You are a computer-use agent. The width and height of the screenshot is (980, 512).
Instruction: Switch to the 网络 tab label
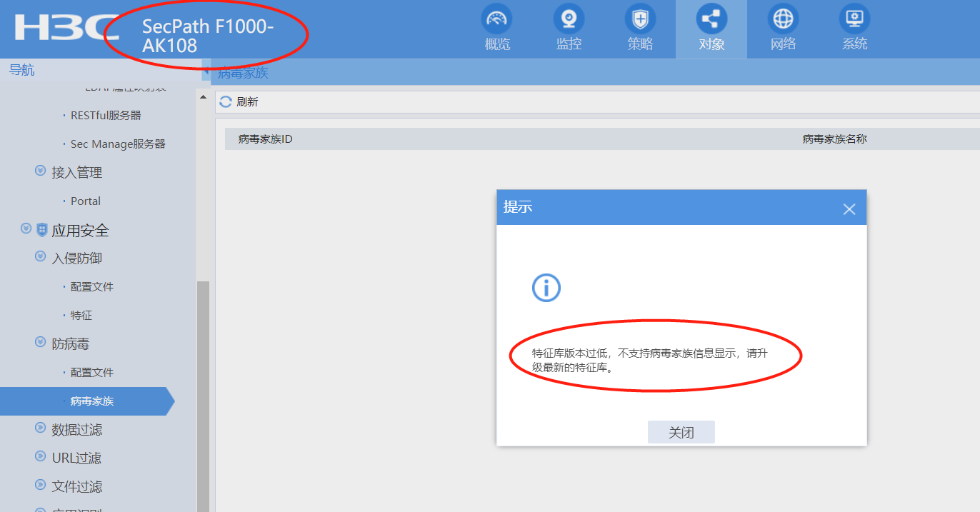point(784,44)
